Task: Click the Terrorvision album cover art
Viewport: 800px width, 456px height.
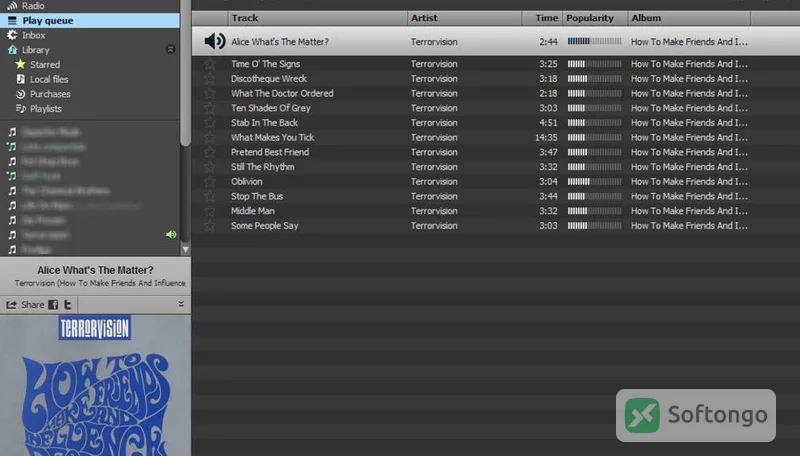Action: point(95,385)
